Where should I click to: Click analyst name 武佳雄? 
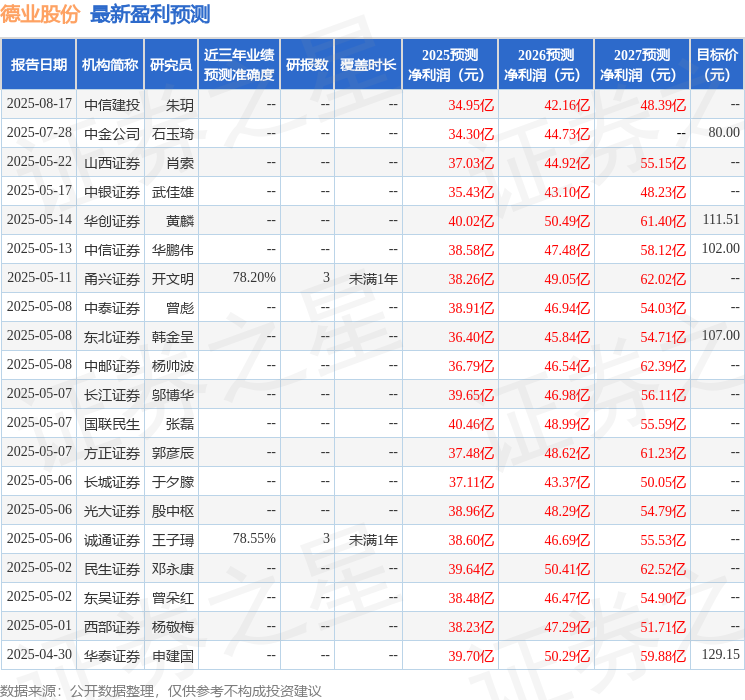[x=172, y=192]
